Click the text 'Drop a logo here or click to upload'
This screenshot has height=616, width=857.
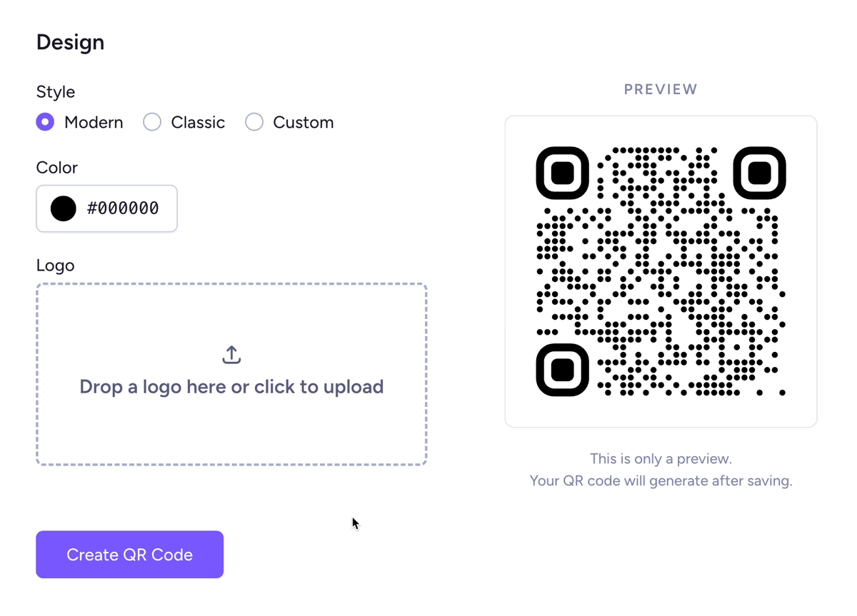point(231,386)
